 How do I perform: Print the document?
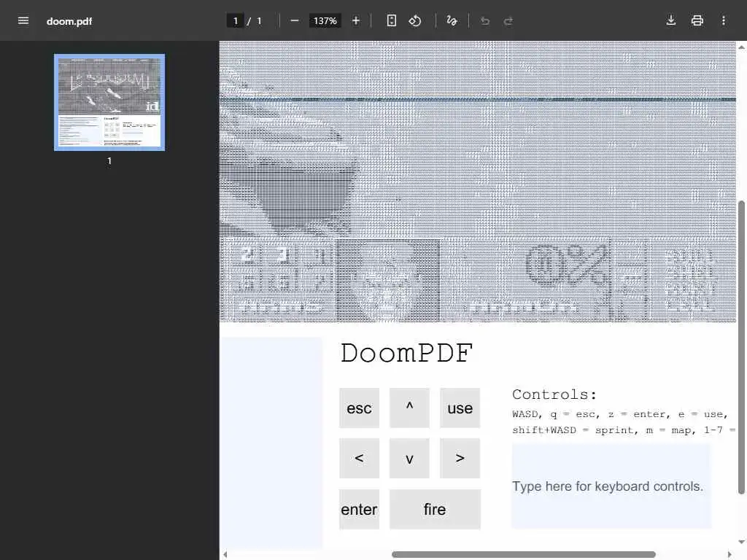[x=697, y=20]
